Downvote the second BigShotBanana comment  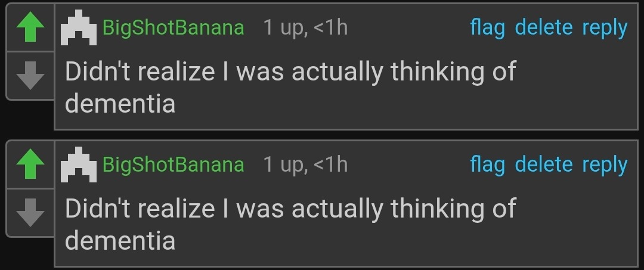(x=30, y=212)
